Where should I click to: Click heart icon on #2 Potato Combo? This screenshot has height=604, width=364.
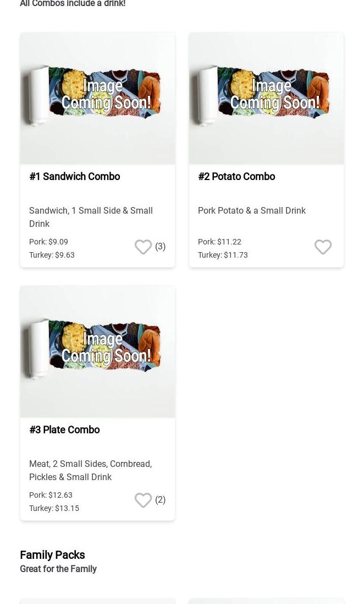point(323,247)
